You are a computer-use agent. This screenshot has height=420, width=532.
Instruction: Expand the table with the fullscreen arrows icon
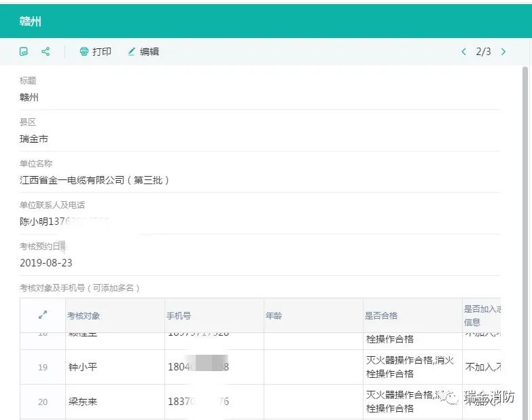coord(43,315)
